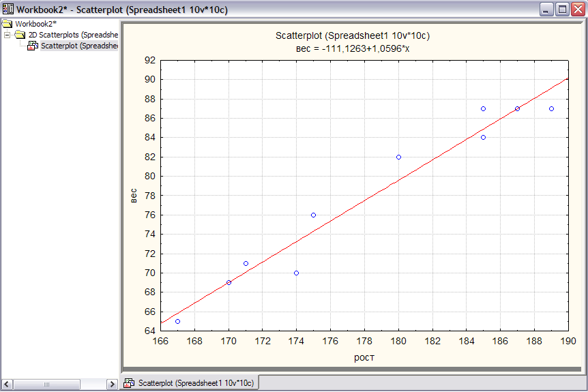
Task: Click the graph icon on the bottom tab
Action: (x=129, y=383)
